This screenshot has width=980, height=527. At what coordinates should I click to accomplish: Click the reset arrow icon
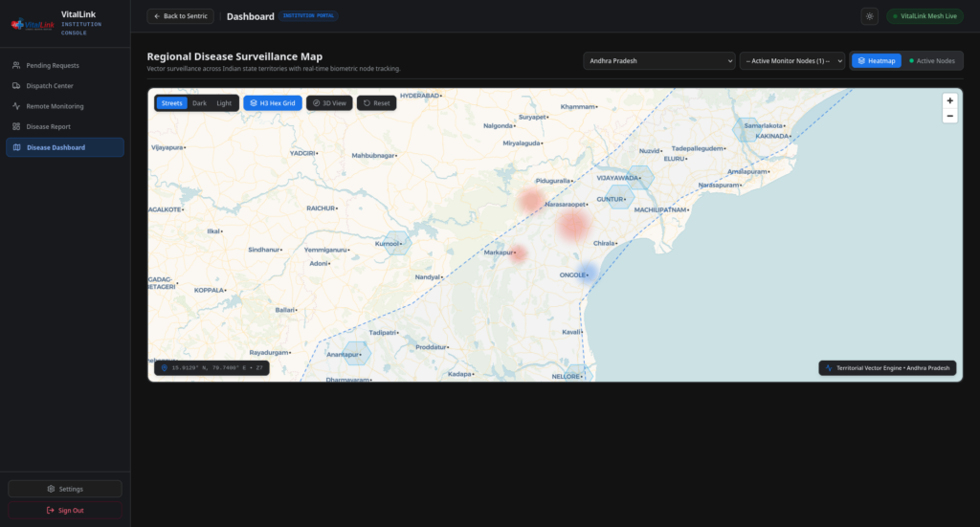(x=367, y=103)
